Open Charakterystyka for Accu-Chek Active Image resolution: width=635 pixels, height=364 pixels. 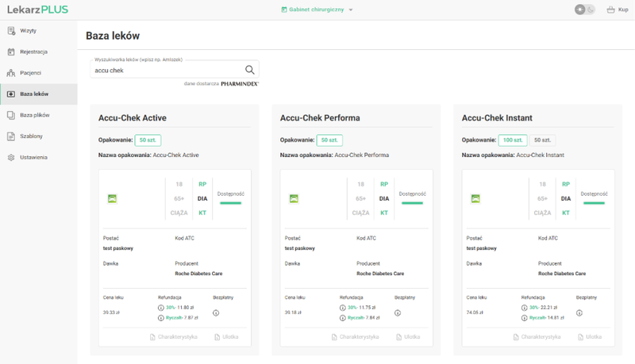point(173,337)
